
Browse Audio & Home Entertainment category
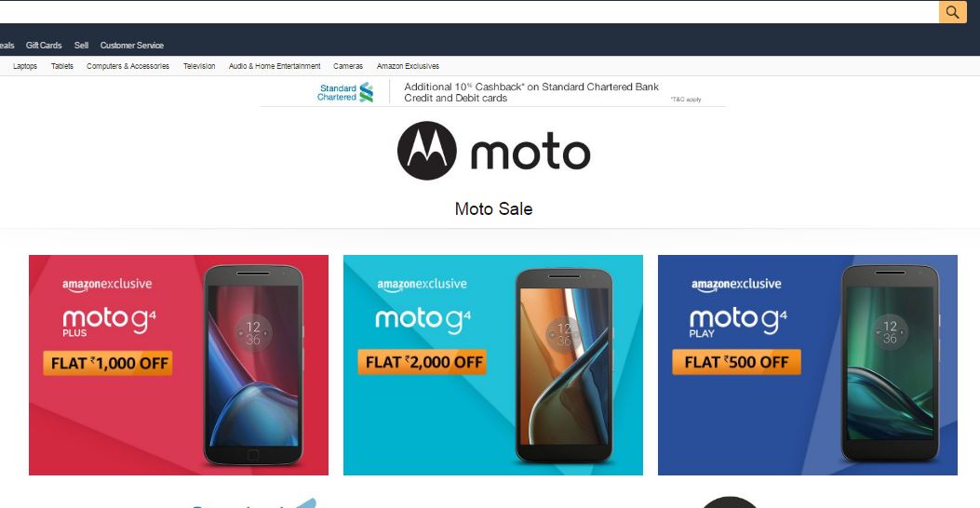coord(275,66)
